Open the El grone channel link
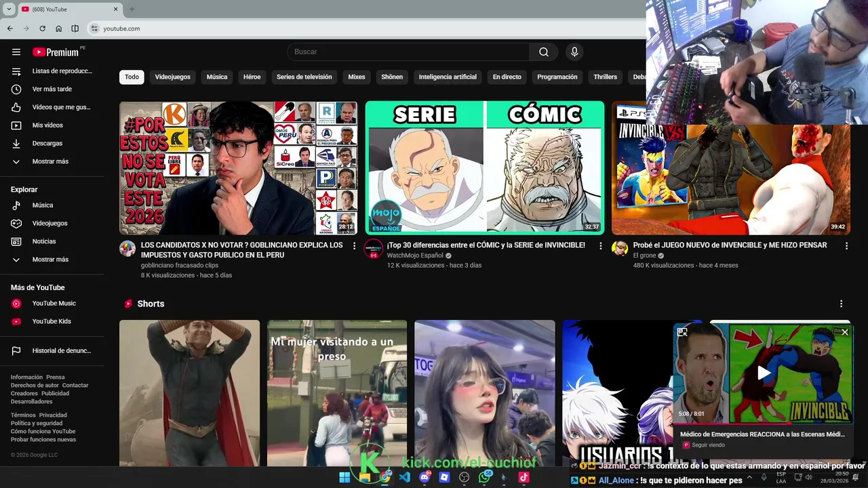 point(644,256)
